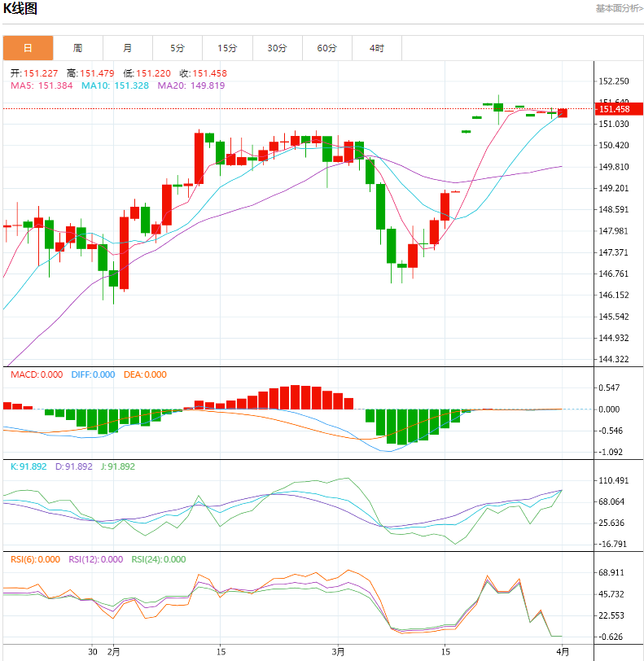Viewport: 644px width, 661px height.
Task: Click the RSI(6) legend label
Action: coord(35,559)
